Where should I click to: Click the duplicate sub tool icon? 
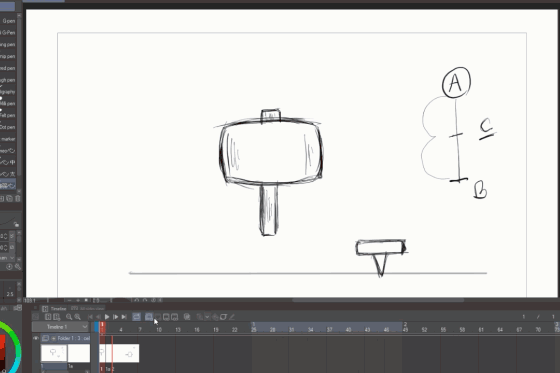coord(9,199)
